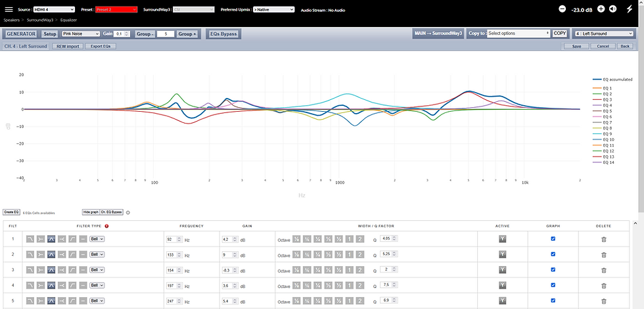The height and width of the screenshot is (309, 644).
Task: Open the Pink Noise generator dropdown
Action: [80, 34]
